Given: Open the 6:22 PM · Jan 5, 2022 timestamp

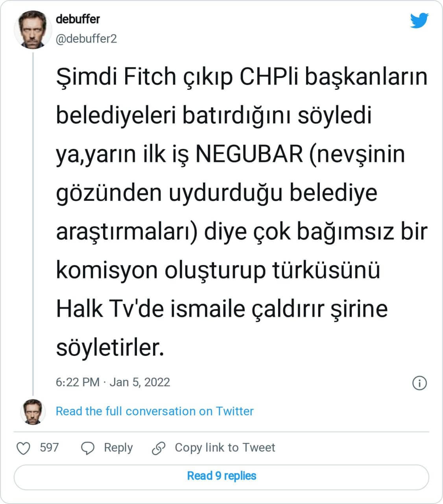Looking at the screenshot, I should (113, 382).
